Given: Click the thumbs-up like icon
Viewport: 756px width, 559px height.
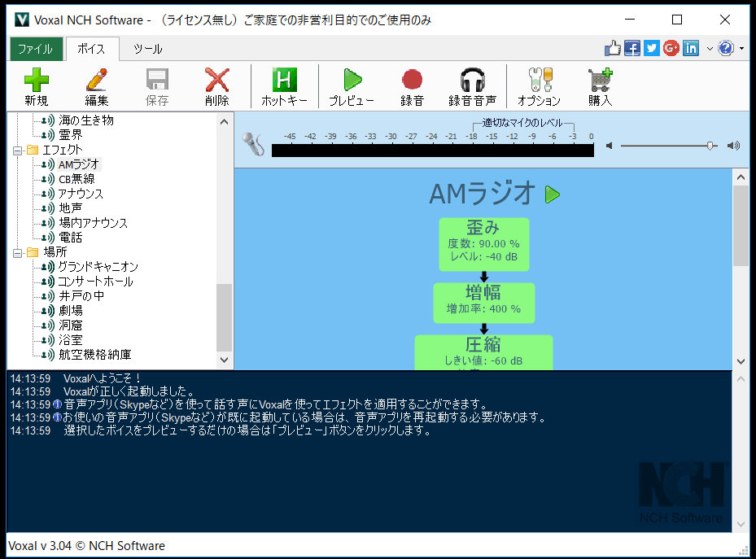Looking at the screenshot, I should [613, 48].
